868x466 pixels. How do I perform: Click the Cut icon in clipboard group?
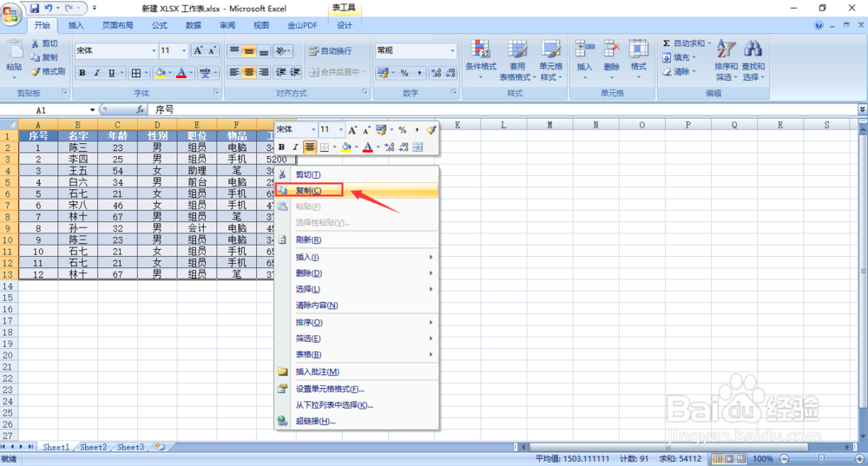pos(36,43)
